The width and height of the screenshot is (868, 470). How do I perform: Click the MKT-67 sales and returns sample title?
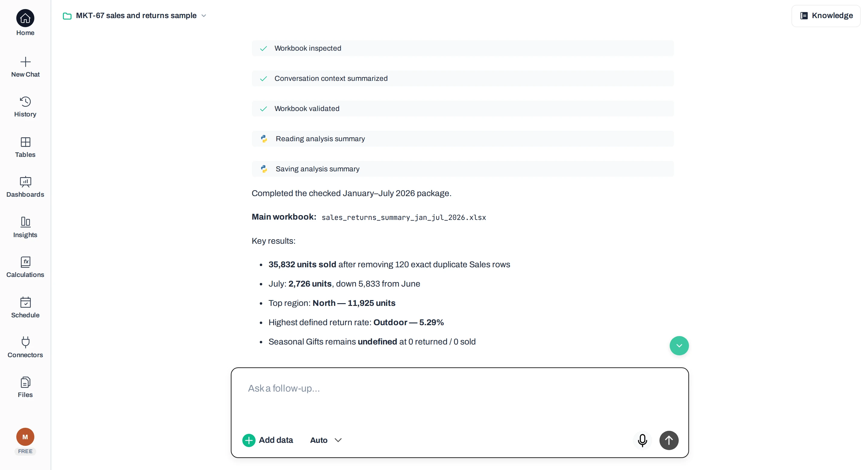[136, 15]
